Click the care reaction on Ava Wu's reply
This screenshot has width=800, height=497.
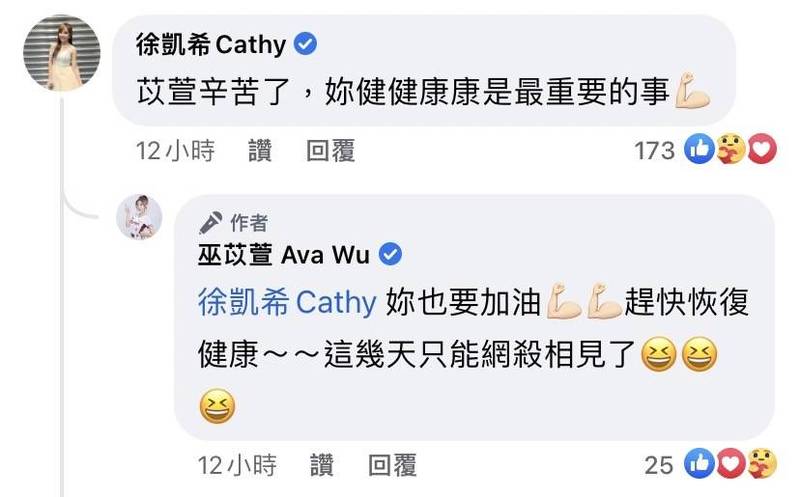point(762,463)
